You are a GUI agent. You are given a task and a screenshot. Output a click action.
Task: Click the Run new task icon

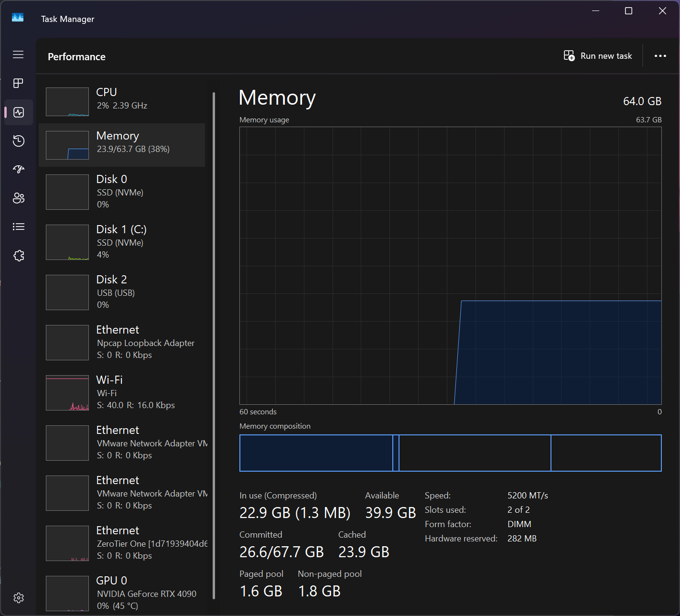pyautogui.click(x=569, y=56)
